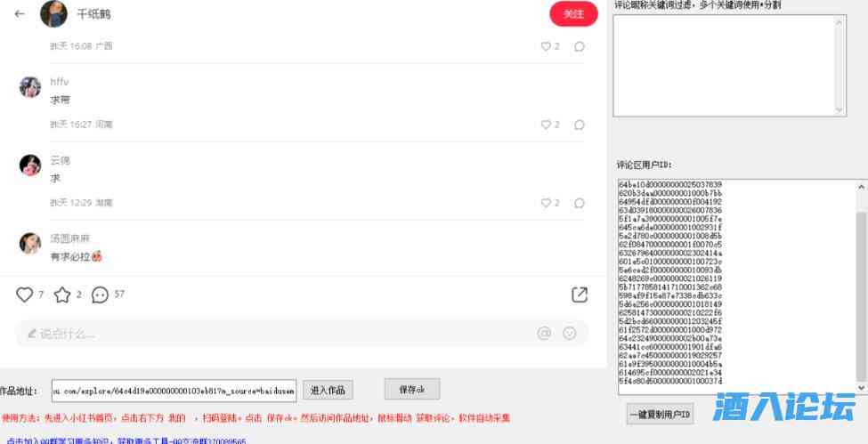Favorite the post using the star icon

tap(62, 295)
